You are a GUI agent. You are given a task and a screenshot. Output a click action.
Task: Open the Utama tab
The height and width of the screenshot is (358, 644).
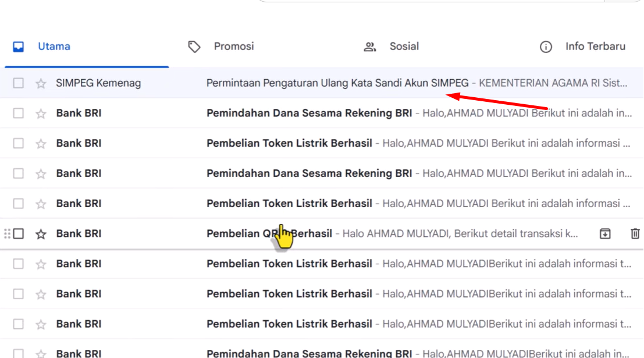coord(87,47)
